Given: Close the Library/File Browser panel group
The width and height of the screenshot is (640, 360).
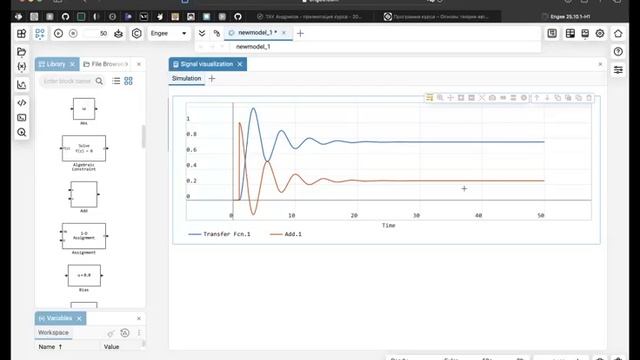Looking at the screenshot, I should pos(139,64).
